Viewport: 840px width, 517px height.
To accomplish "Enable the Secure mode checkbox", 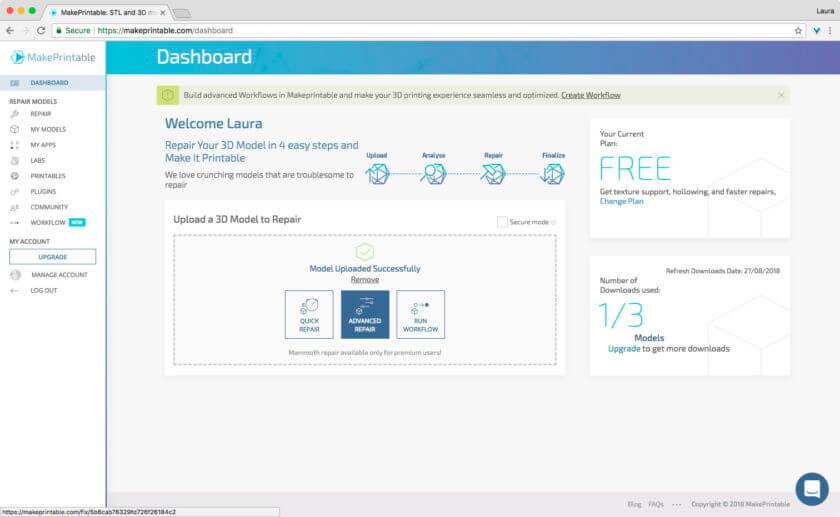I will tap(502, 222).
